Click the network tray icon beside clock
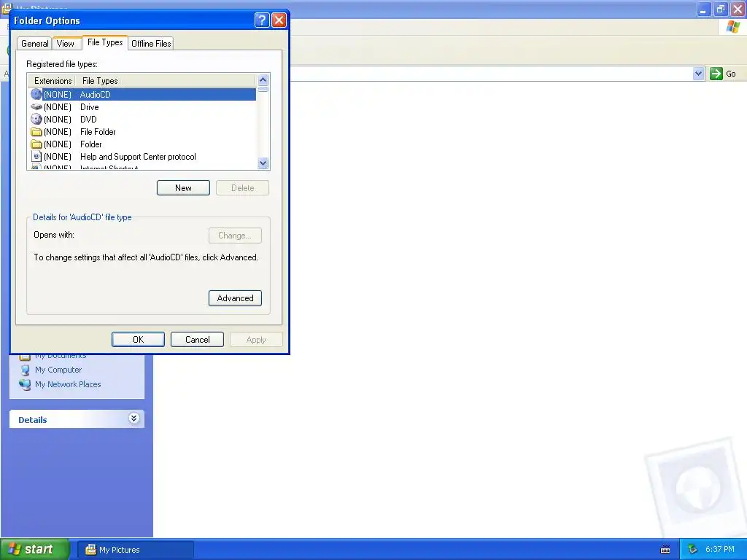The image size is (747, 560). pyautogui.click(x=692, y=549)
